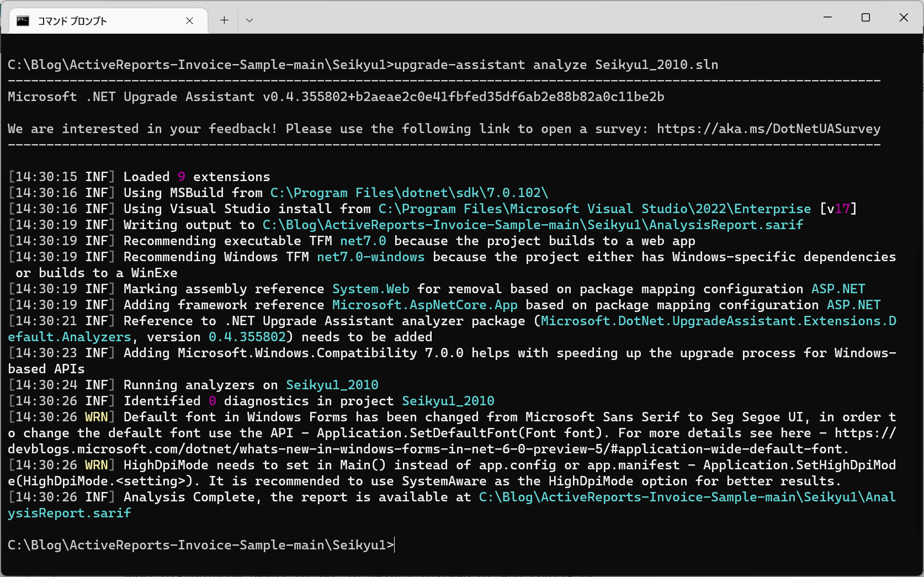Image resolution: width=924 pixels, height=577 pixels.
Task: Click the cyan net7.0 executable TFM text
Action: click(363, 241)
